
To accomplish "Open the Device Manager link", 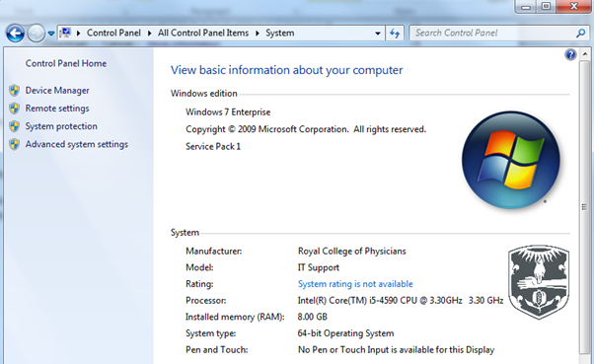I will (57, 90).
